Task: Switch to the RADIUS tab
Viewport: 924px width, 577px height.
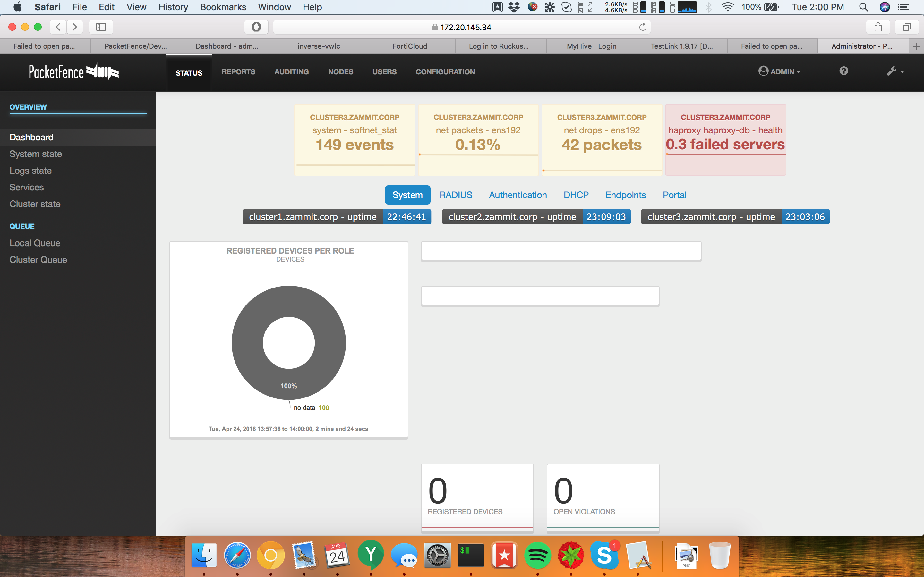Action: pos(456,195)
